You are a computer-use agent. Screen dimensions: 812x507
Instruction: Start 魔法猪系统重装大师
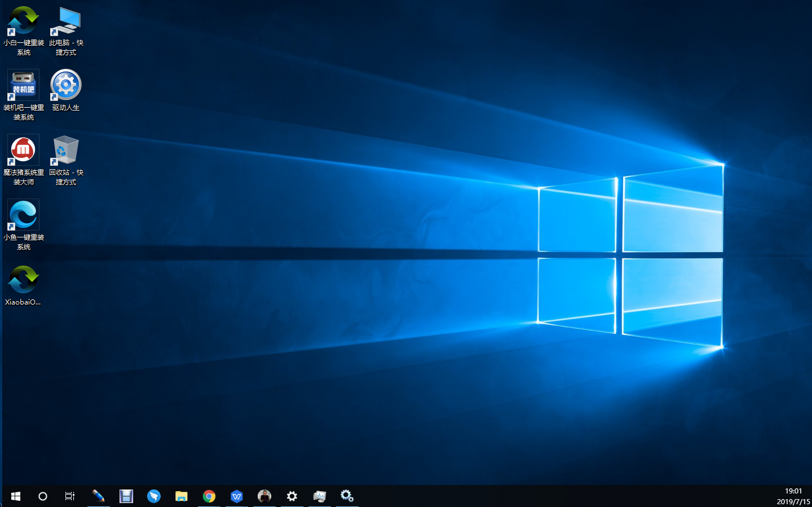click(x=23, y=149)
